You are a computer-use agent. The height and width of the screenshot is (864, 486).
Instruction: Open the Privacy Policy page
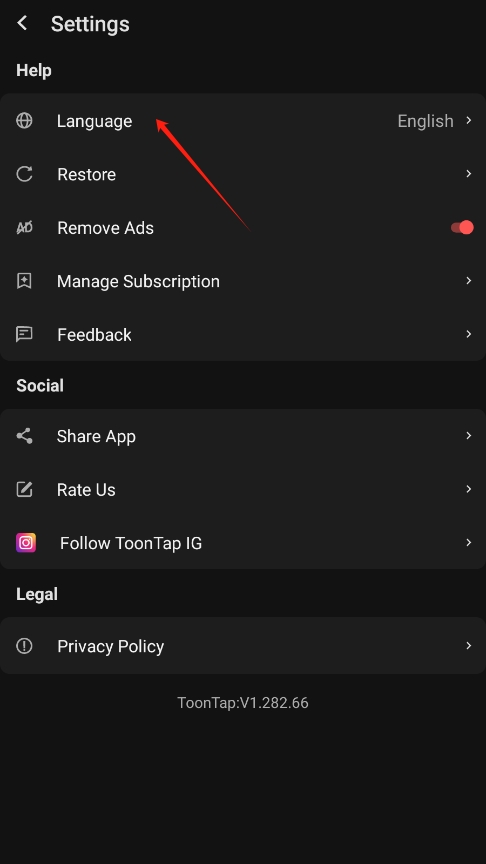point(243,646)
